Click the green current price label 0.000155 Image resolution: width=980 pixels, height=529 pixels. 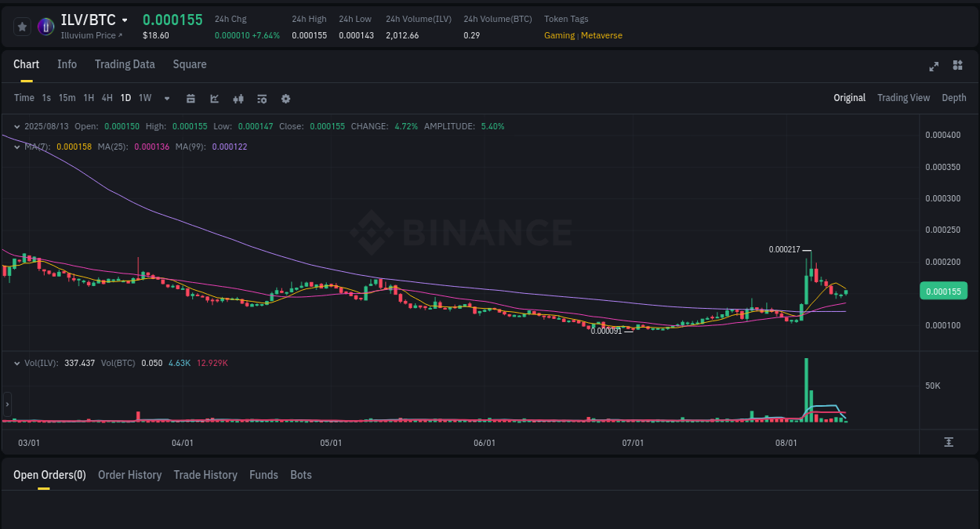pyautogui.click(x=943, y=291)
